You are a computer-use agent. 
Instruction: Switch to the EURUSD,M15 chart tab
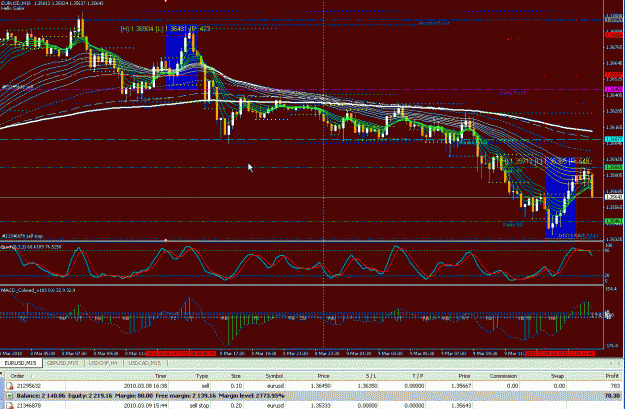coord(20,363)
